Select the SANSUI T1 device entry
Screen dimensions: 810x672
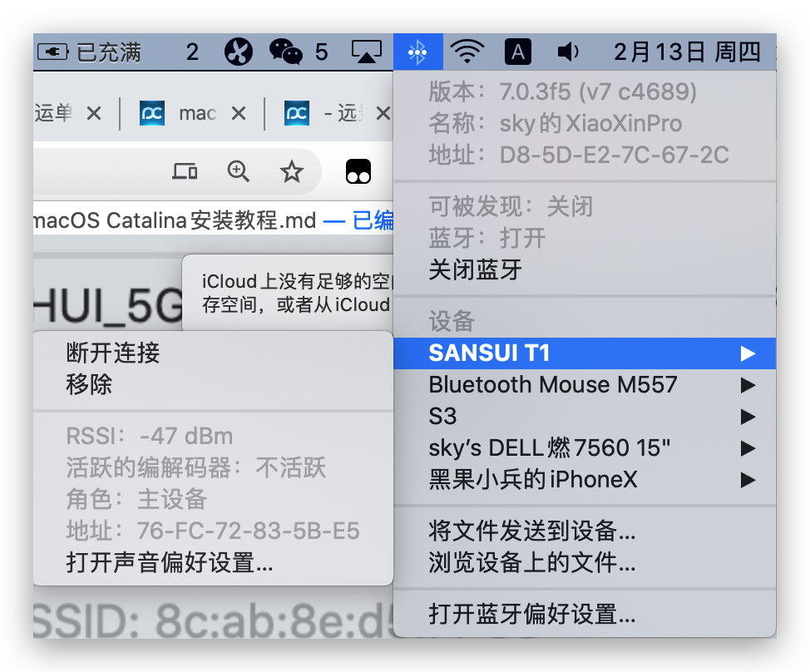(x=585, y=353)
